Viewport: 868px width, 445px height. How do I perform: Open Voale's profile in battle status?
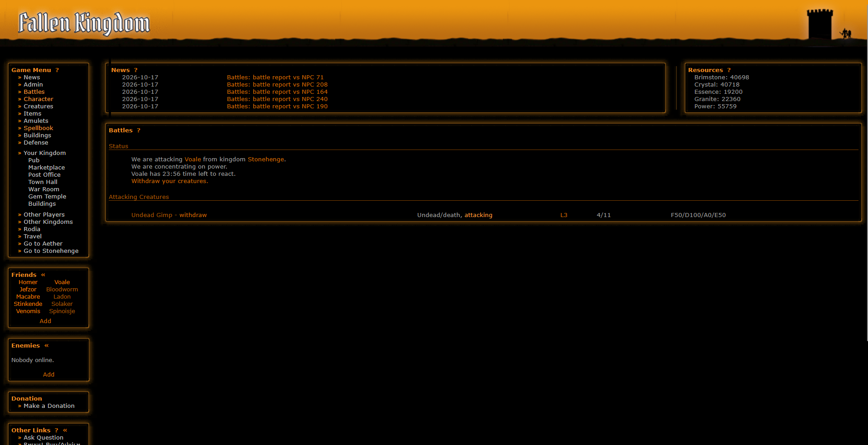[x=193, y=160]
